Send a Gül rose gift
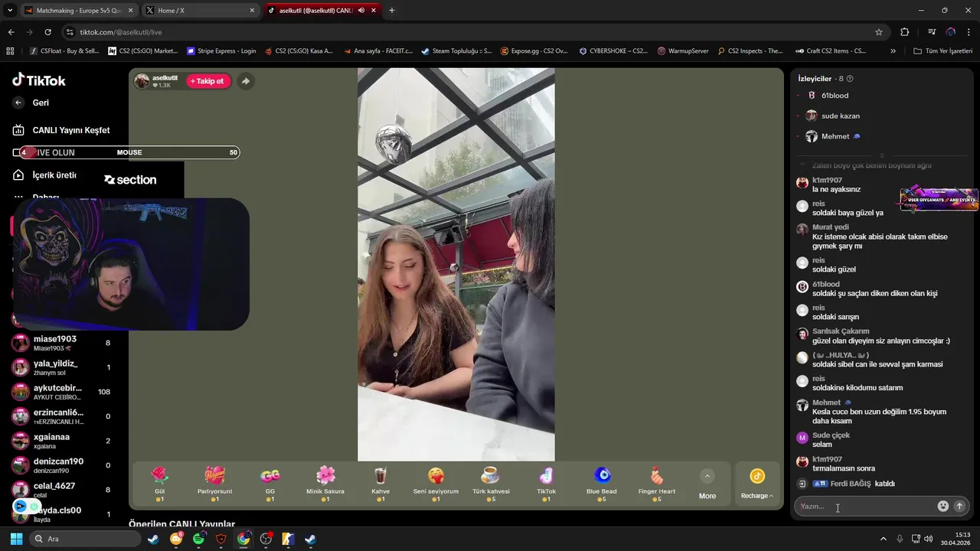The image size is (980, 551). (159, 484)
